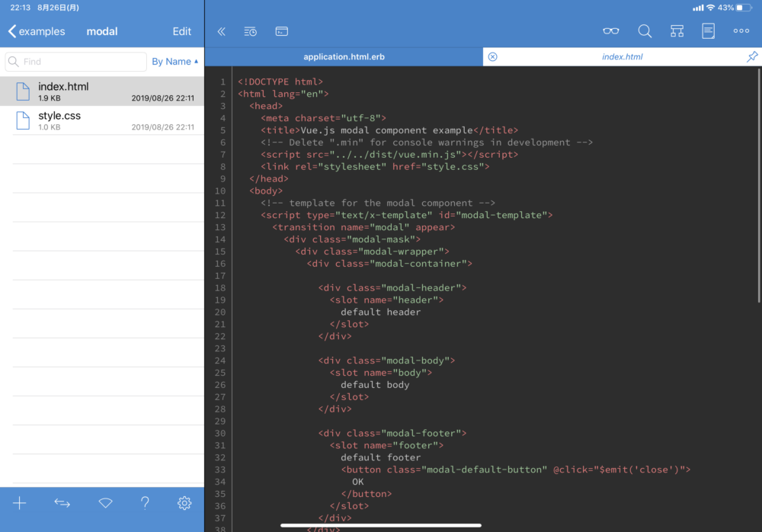The width and height of the screenshot is (762, 532).
Task: Switch to the application.html.erb tab
Action: (344, 56)
